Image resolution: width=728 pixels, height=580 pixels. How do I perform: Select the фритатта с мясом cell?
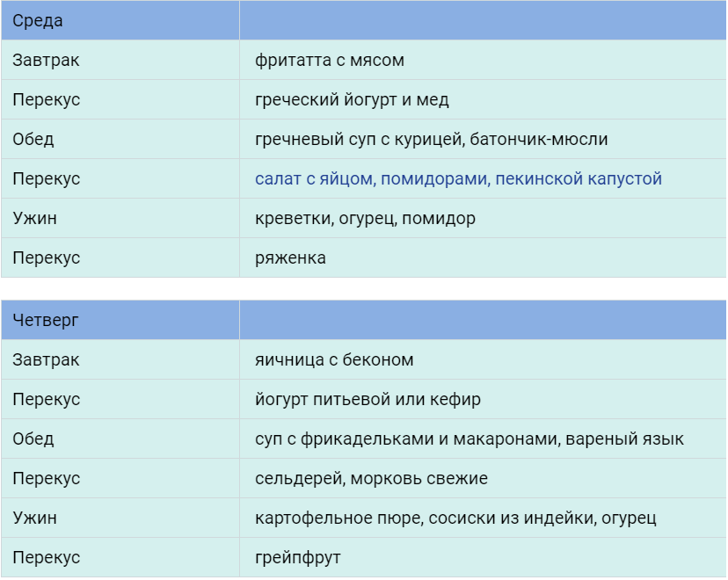[483, 60]
